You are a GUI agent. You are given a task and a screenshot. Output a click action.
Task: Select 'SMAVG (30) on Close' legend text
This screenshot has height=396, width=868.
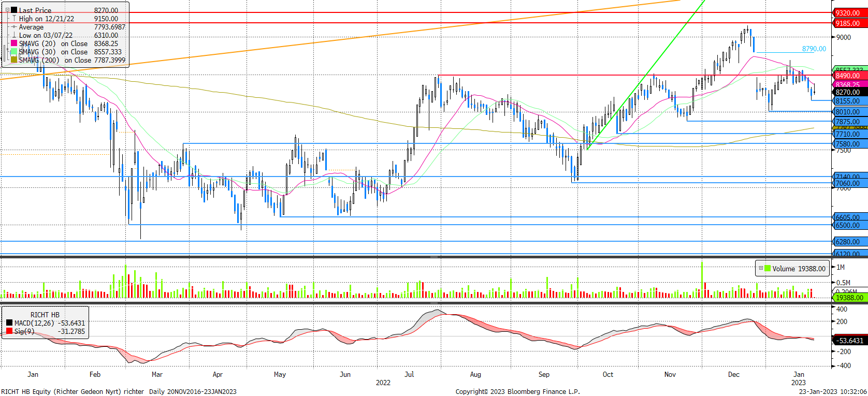click(x=53, y=52)
